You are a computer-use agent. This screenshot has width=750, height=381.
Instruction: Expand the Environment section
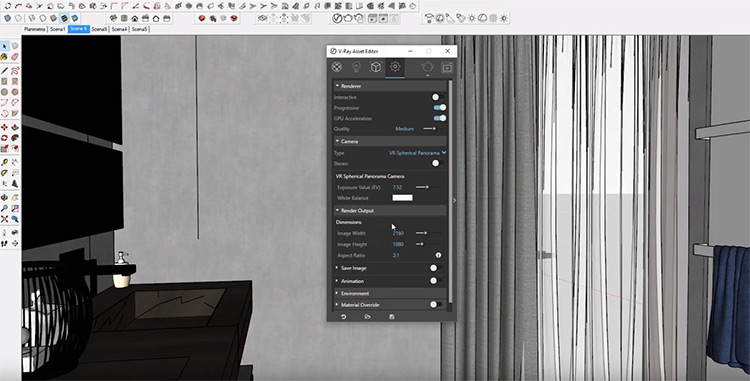tap(337, 293)
